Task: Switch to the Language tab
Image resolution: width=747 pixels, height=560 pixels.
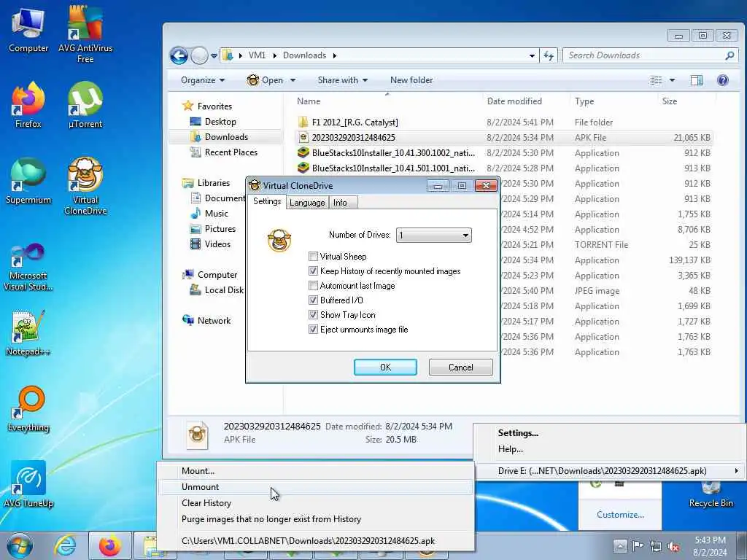Action: click(307, 203)
